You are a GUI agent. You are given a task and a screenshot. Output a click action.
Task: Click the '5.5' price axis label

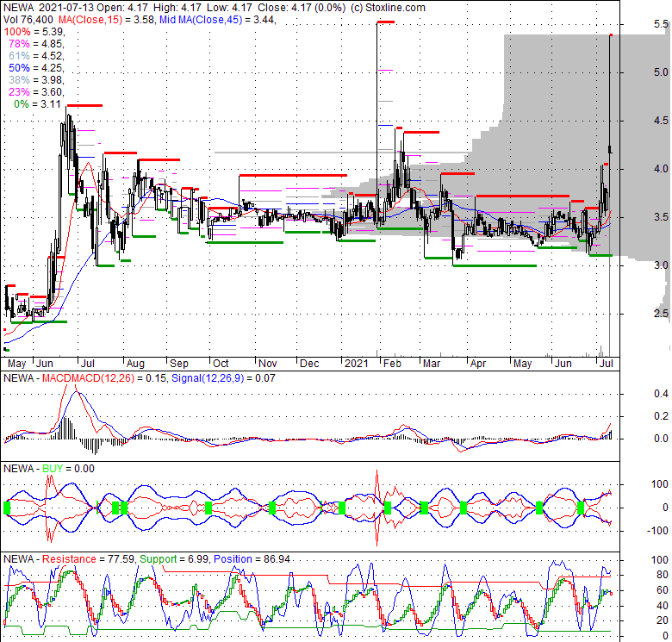click(661, 24)
